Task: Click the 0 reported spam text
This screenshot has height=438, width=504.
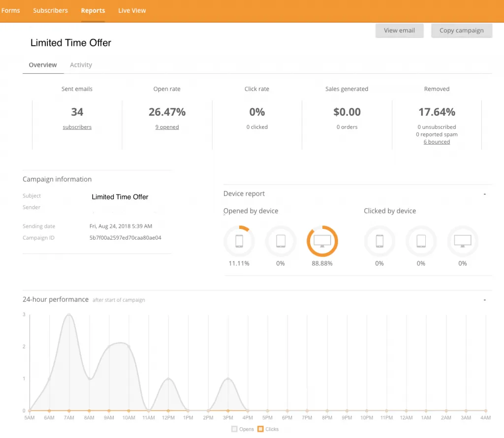Action: (437, 134)
